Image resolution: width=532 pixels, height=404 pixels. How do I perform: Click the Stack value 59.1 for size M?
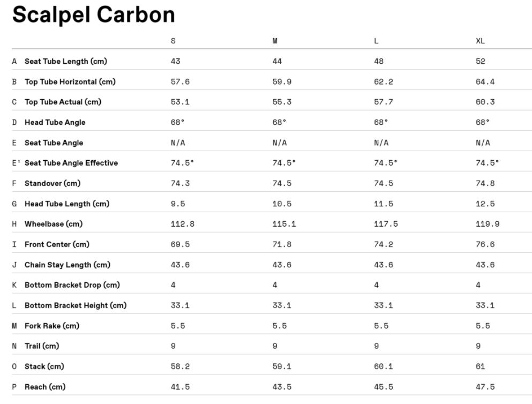[282, 366]
